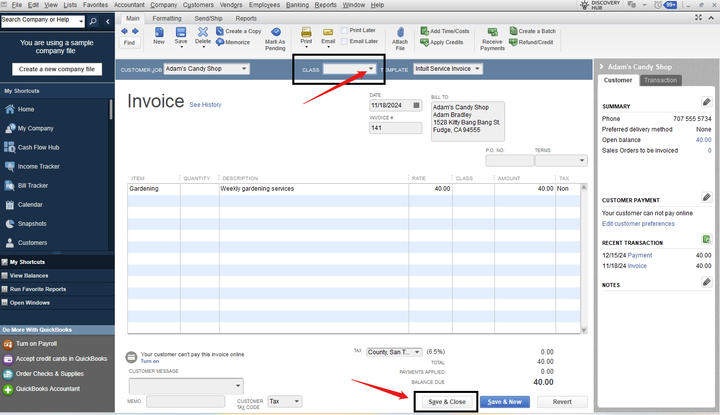Collapse left sidebar with arrow icon
This screenshot has width=720, height=415.
tap(107, 21)
